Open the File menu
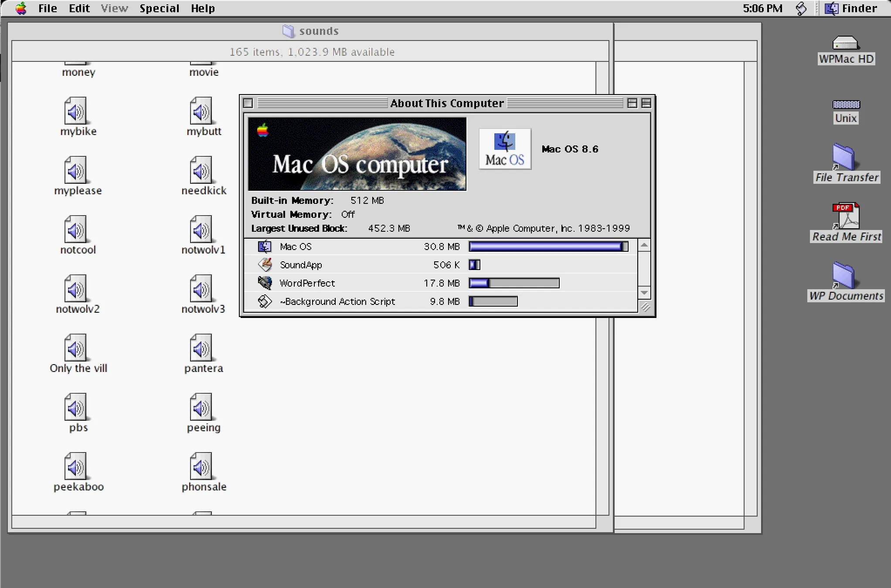 click(x=48, y=8)
